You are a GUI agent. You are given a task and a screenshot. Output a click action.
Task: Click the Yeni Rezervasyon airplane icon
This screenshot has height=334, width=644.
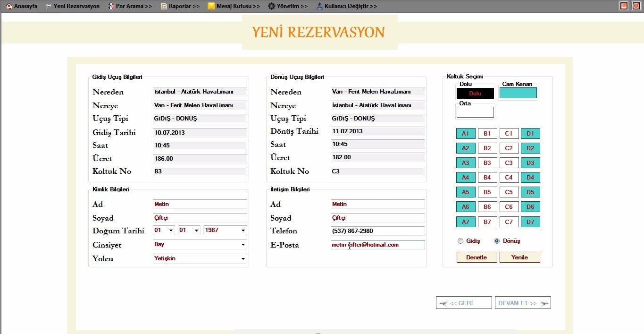(x=49, y=6)
